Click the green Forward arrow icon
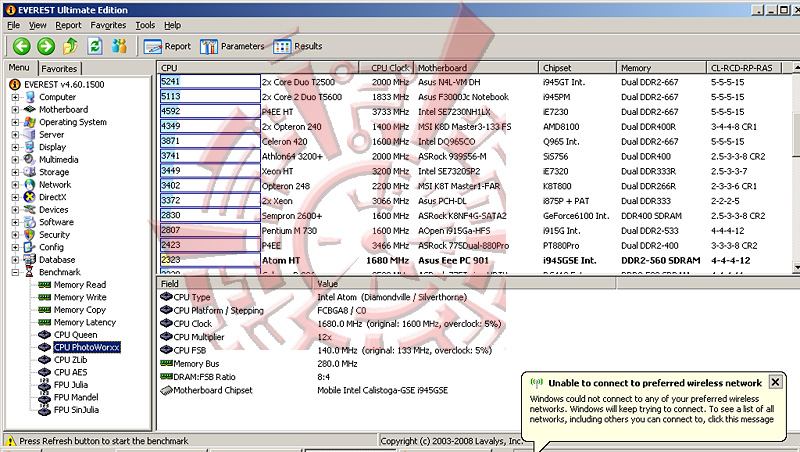Screen dimensions: 800x452 click(46, 46)
